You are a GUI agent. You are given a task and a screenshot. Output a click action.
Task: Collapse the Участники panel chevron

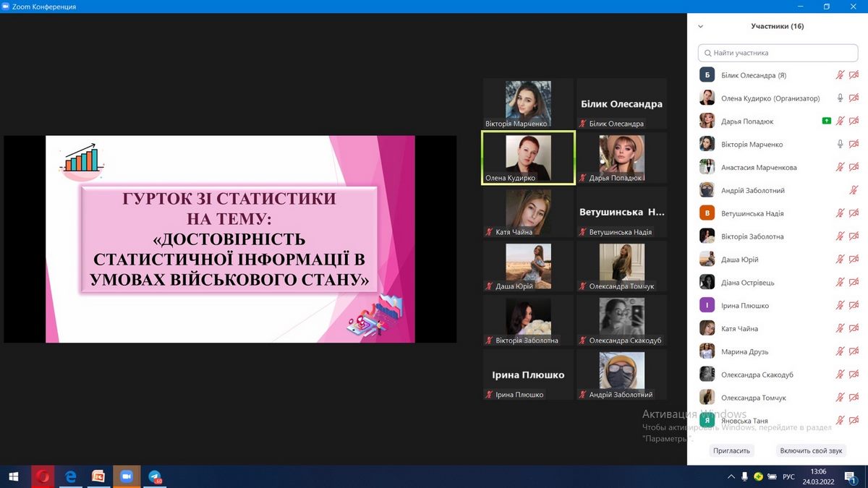[x=700, y=27]
